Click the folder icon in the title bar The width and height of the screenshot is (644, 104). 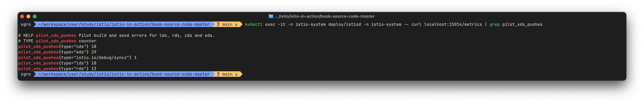click(x=271, y=16)
